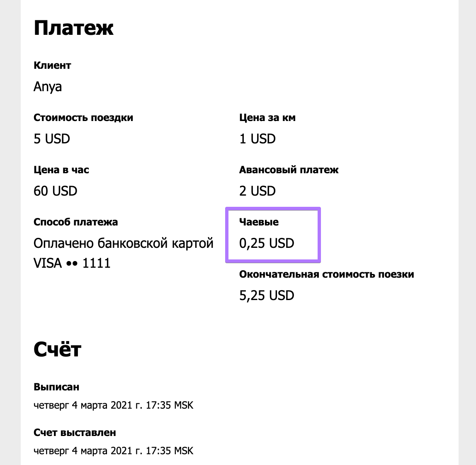
Task: Select the date under the Выписан label
Action: (114, 405)
